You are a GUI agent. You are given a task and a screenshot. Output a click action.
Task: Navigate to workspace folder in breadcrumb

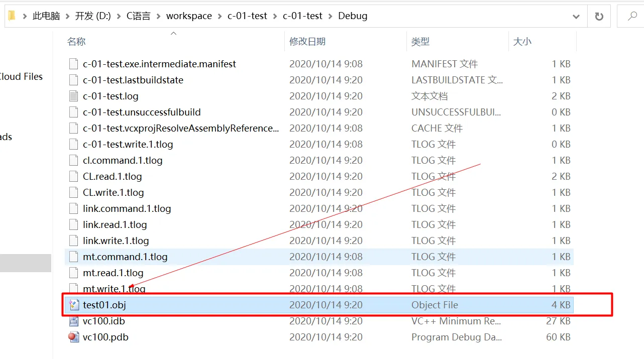pos(189,16)
